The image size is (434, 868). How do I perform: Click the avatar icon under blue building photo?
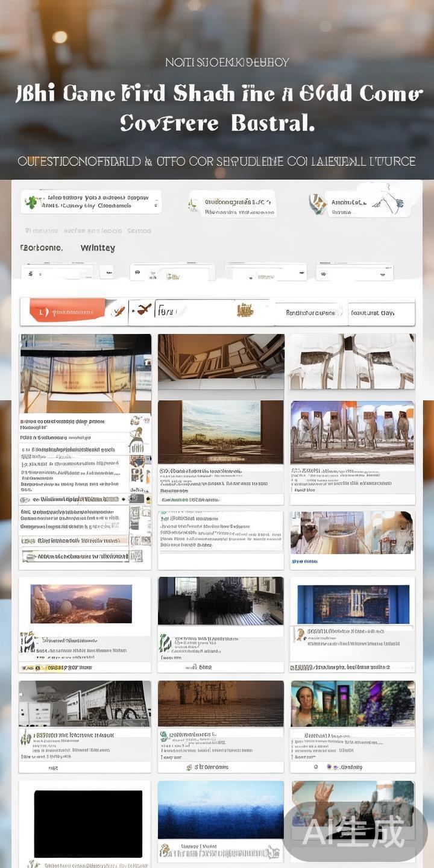pos(300,634)
